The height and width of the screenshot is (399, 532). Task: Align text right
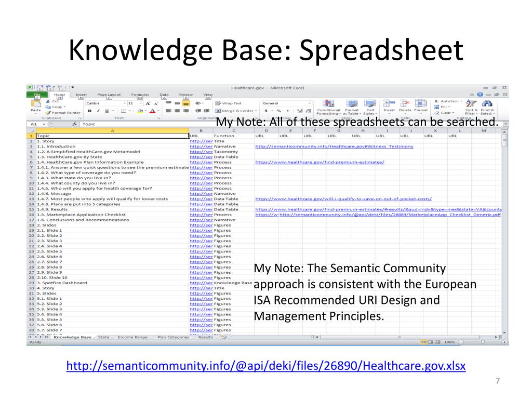pos(185,111)
